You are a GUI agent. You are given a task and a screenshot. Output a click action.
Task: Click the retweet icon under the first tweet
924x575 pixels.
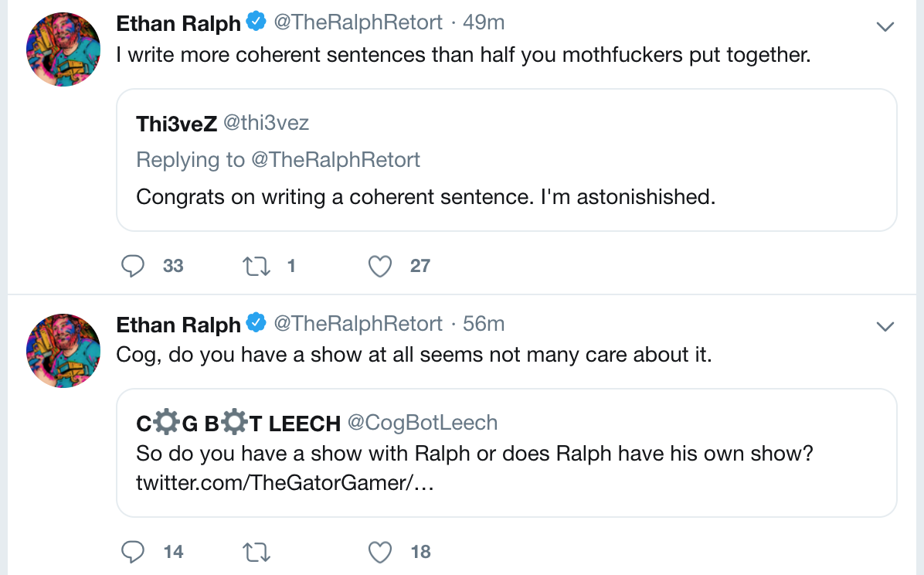point(256,266)
